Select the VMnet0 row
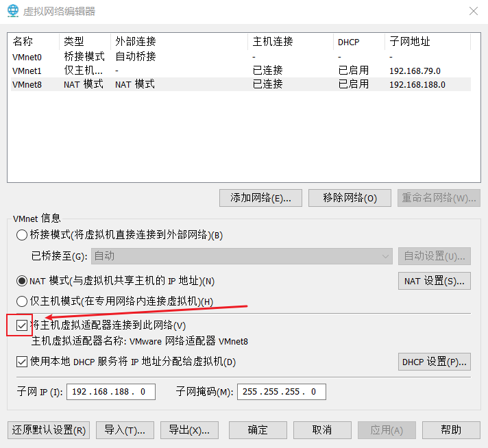This screenshot has height=448, width=488. (241, 57)
